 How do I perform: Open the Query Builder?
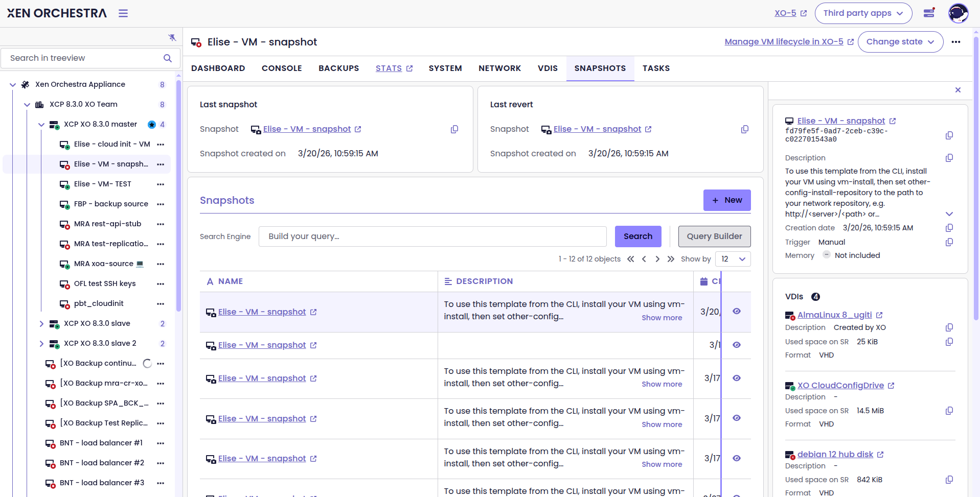pos(714,236)
